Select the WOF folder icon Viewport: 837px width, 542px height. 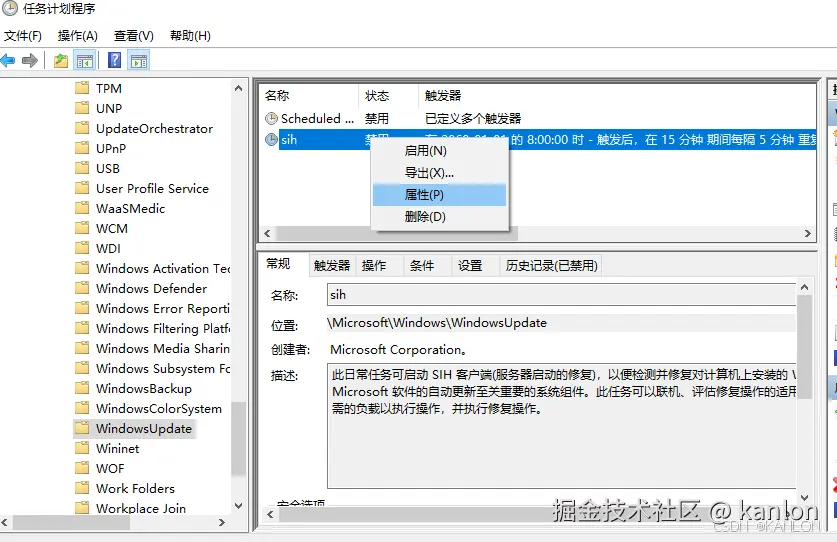tap(82, 468)
